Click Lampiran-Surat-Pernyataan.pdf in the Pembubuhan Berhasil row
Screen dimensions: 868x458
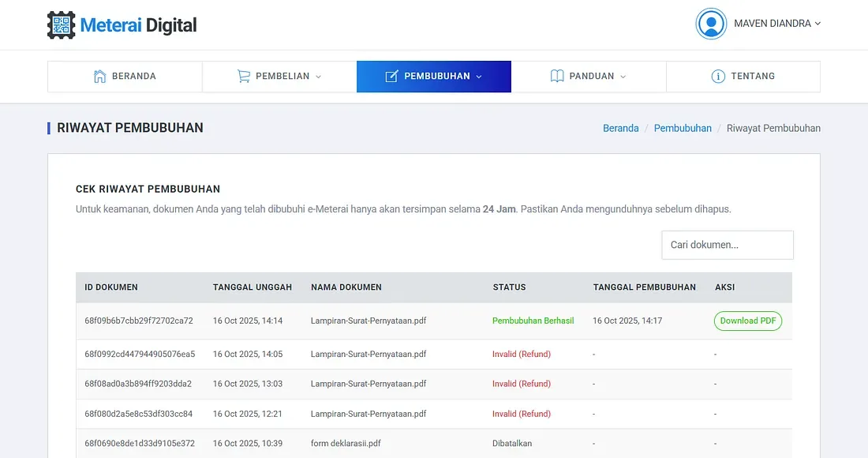369,321
